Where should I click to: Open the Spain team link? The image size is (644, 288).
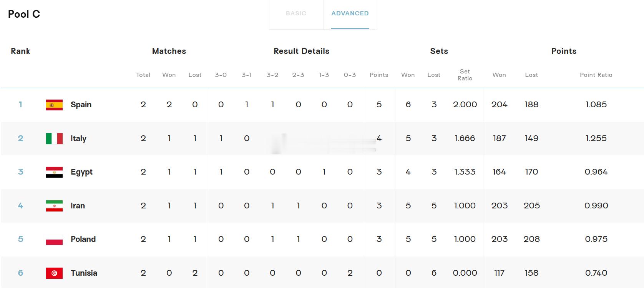(81, 105)
